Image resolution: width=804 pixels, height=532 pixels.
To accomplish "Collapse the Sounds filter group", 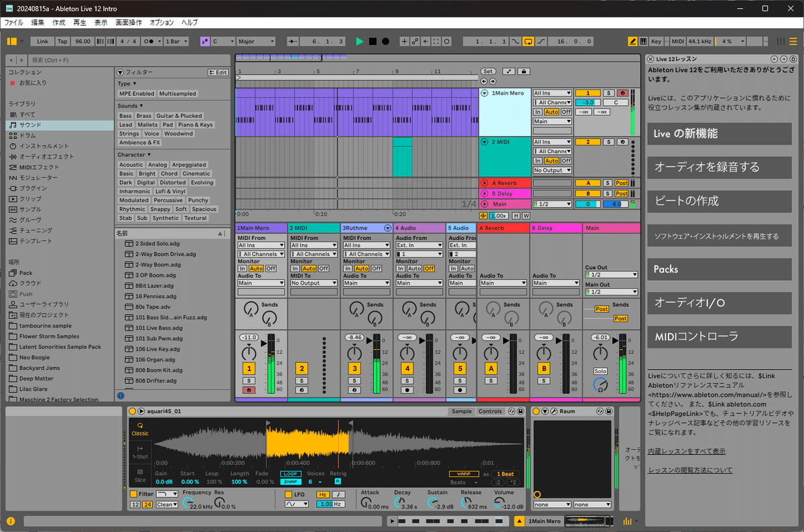I will [129, 106].
